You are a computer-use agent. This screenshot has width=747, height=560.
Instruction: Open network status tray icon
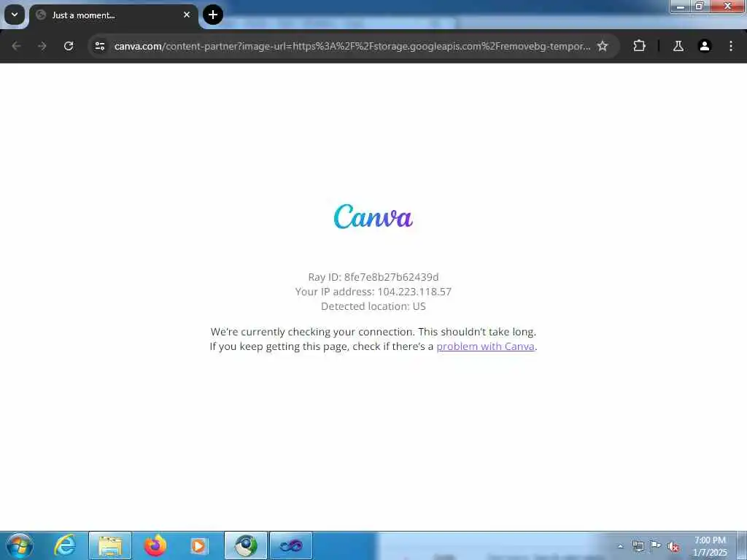(638, 546)
